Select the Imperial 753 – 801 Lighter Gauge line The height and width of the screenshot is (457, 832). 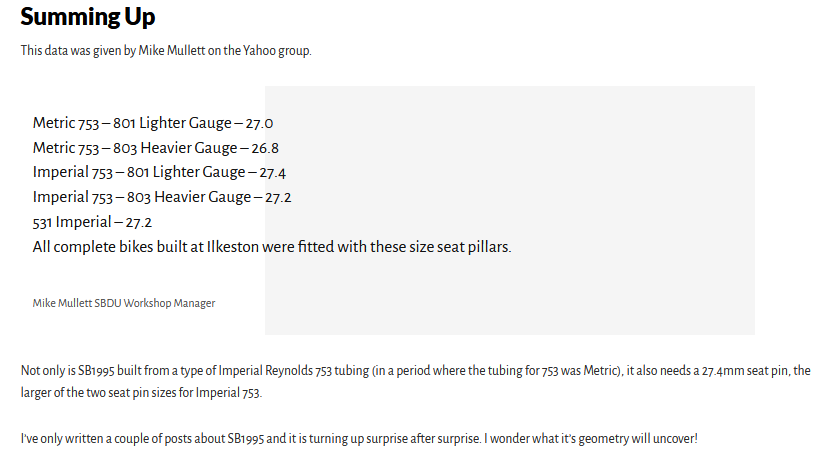[x=159, y=173]
